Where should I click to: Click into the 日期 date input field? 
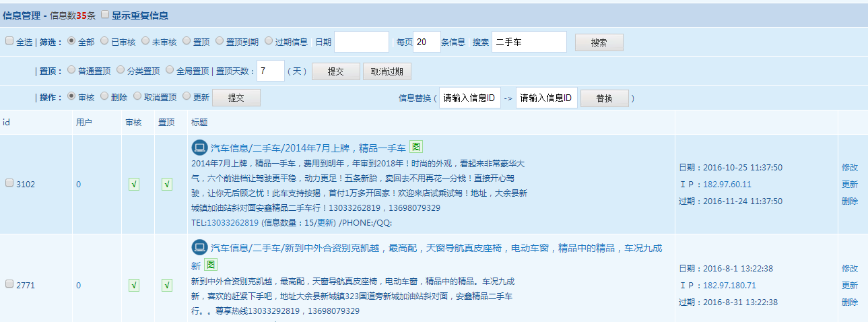click(362, 42)
